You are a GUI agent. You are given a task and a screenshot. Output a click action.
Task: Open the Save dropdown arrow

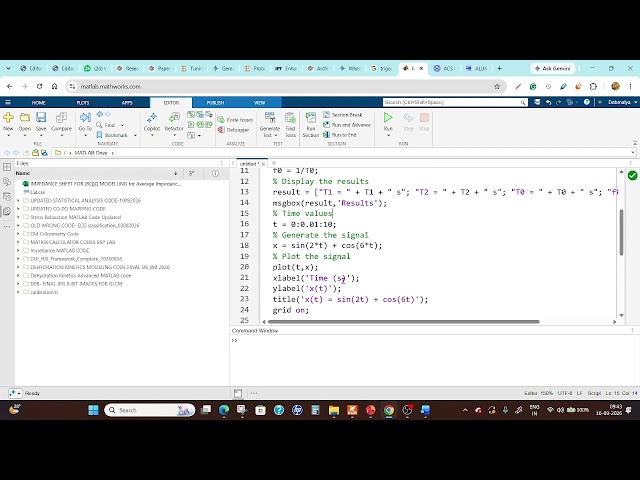41,136
